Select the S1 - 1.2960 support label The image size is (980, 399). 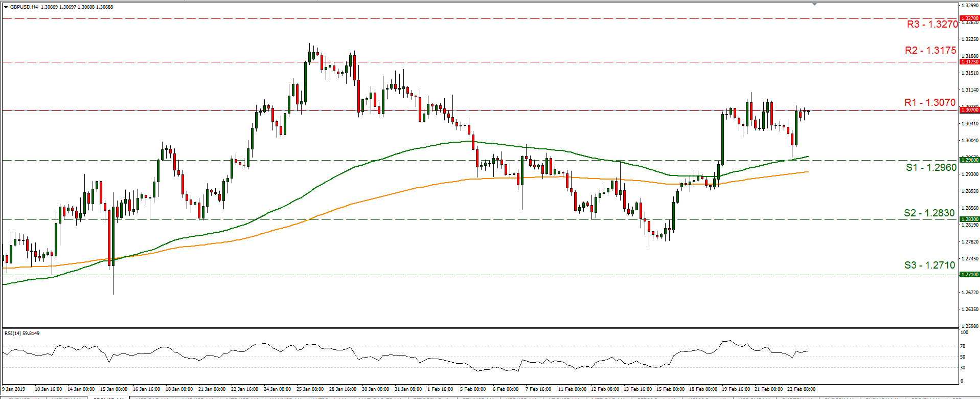click(x=931, y=167)
